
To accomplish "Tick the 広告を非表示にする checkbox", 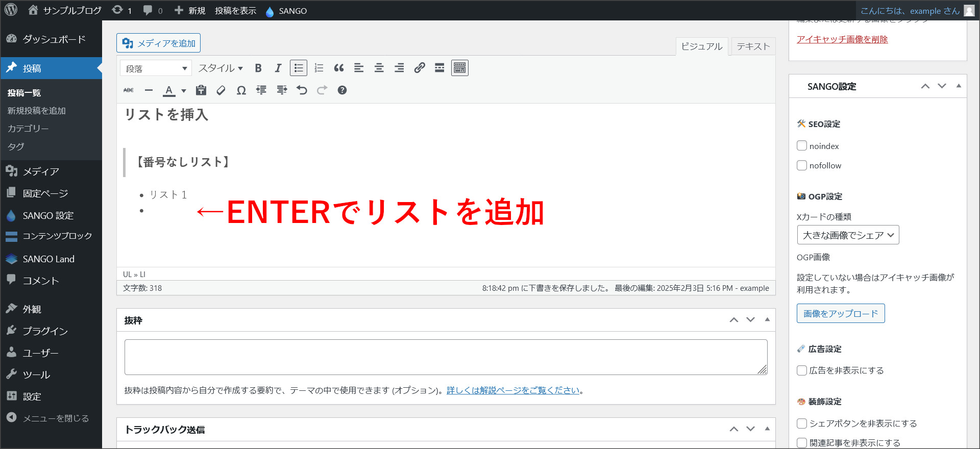I will pyautogui.click(x=802, y=370).
